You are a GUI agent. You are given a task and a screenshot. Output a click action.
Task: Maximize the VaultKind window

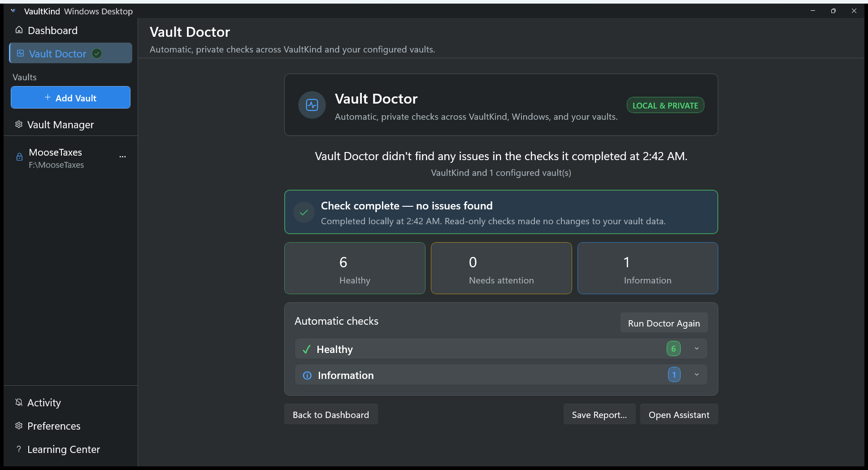(x=833, y=11)
